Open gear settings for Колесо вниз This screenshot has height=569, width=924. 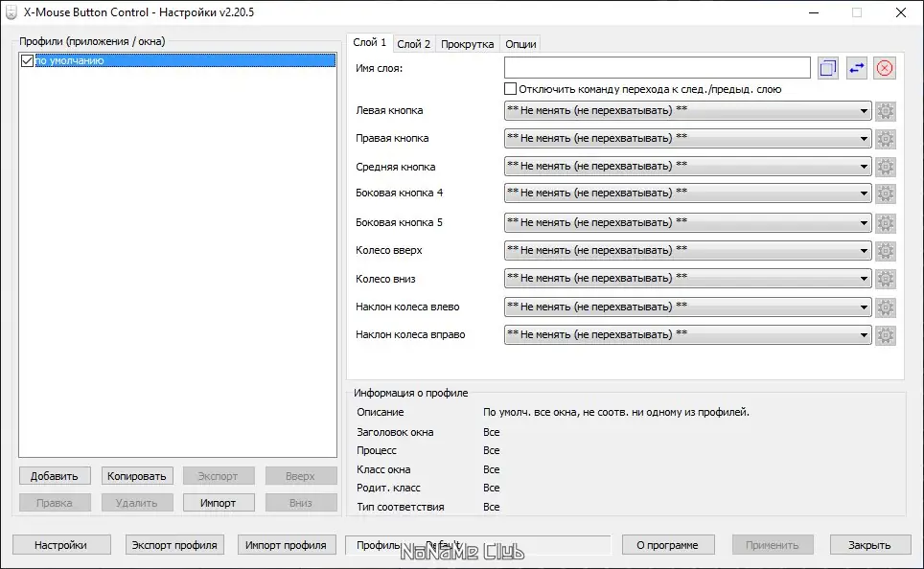click(x=885, y=279)
